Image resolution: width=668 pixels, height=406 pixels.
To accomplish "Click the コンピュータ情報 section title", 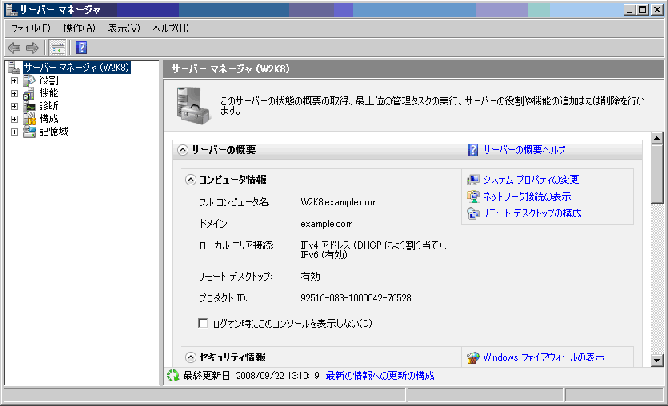I will [233, 180].
